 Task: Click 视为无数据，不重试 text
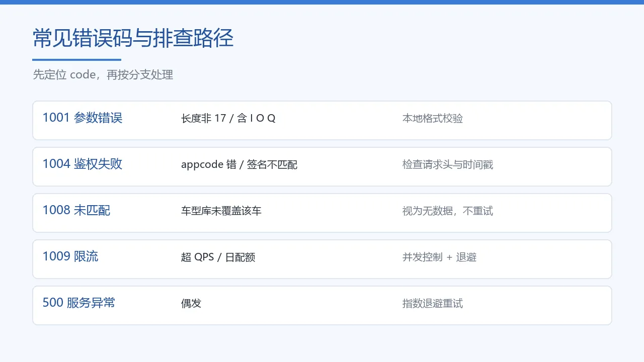coord(448,211)
